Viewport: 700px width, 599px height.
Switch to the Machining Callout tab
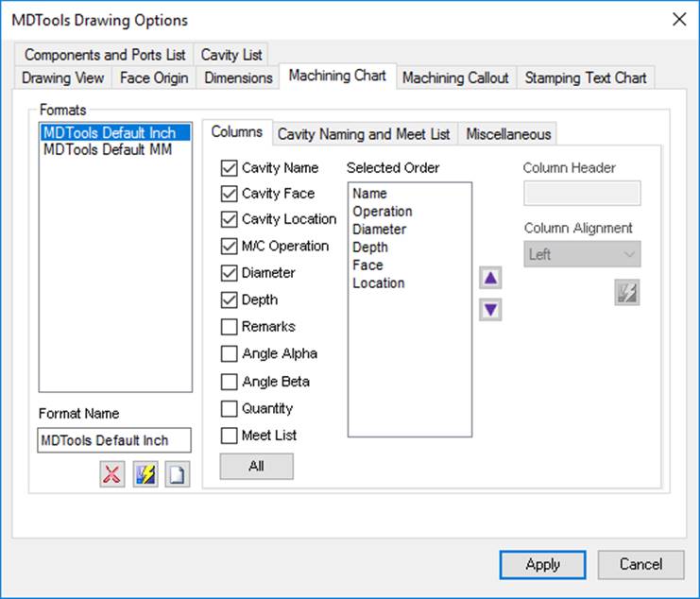coord(455,78)
